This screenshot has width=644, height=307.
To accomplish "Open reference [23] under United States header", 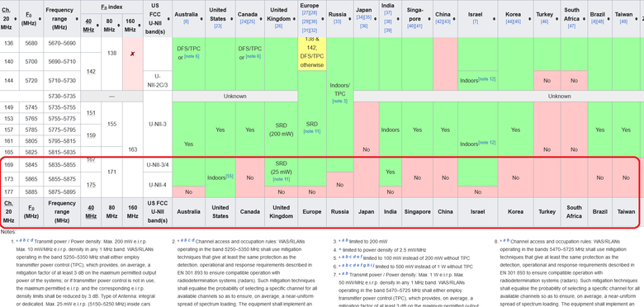I will point(218,26).
